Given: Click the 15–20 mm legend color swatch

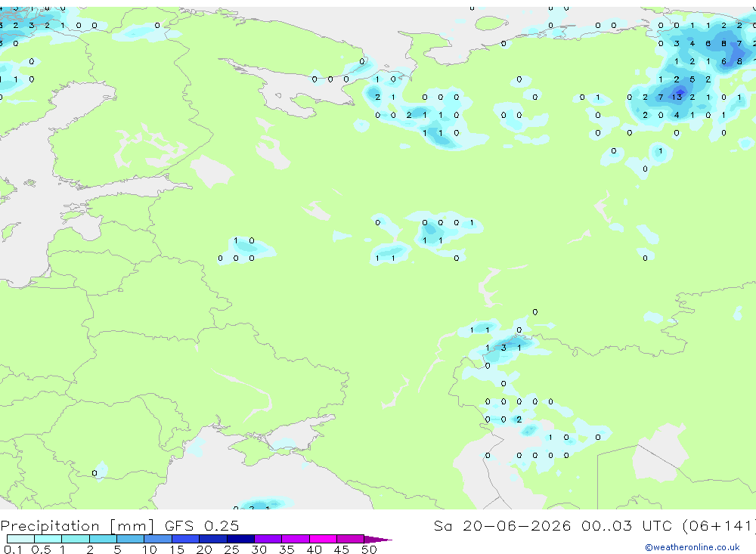Looking at the screenshot, I should pyautogui.click(x=186, y=539).
